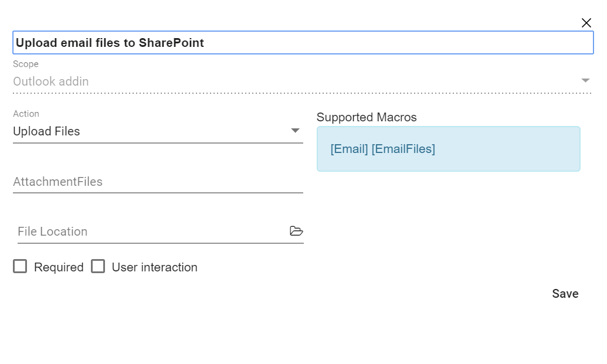This screenshot has height=364, width=607.
Task: Select the 'Upload Files' action value
Action: 47,131
